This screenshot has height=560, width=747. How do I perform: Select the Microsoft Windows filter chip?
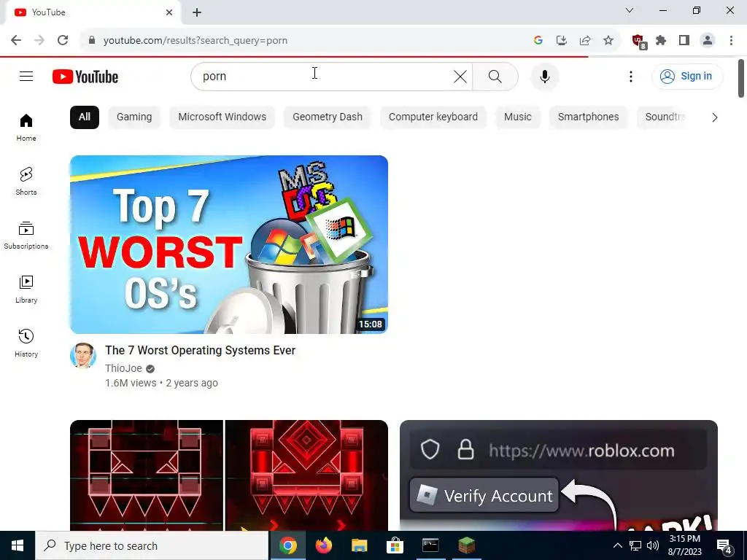click(x=222, y=117)
